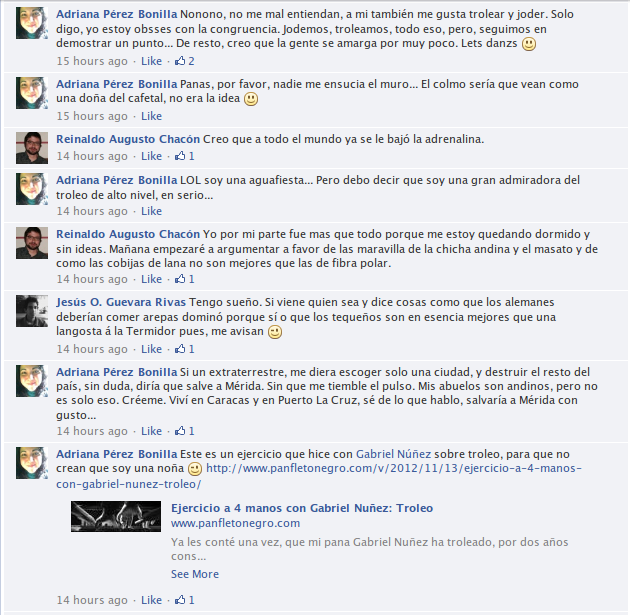The image size is (630, 615).
Task: Click the piano hands article thumbnail
Action: pyautogui.click(x=116, y=516)
